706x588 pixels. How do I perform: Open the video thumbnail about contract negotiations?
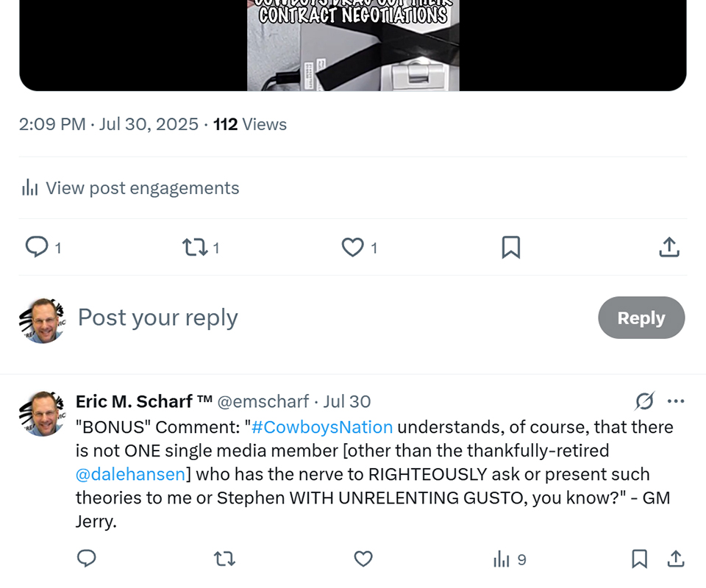coord(353,46)
